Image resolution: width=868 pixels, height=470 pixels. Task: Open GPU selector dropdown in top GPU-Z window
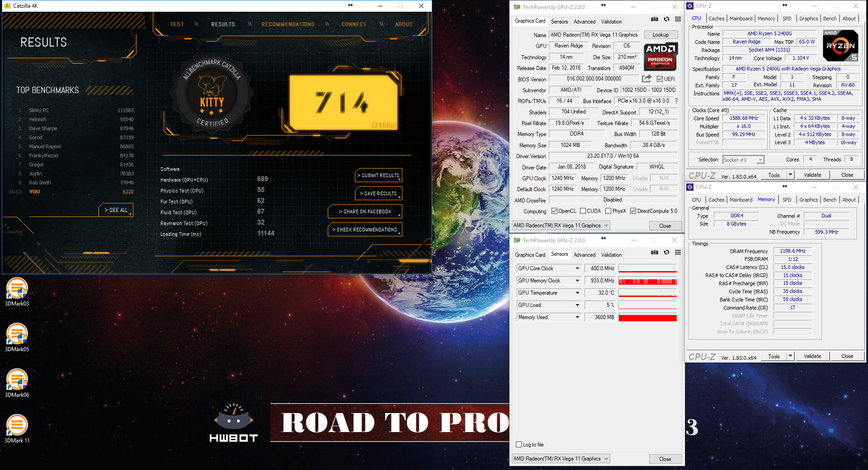561,226
